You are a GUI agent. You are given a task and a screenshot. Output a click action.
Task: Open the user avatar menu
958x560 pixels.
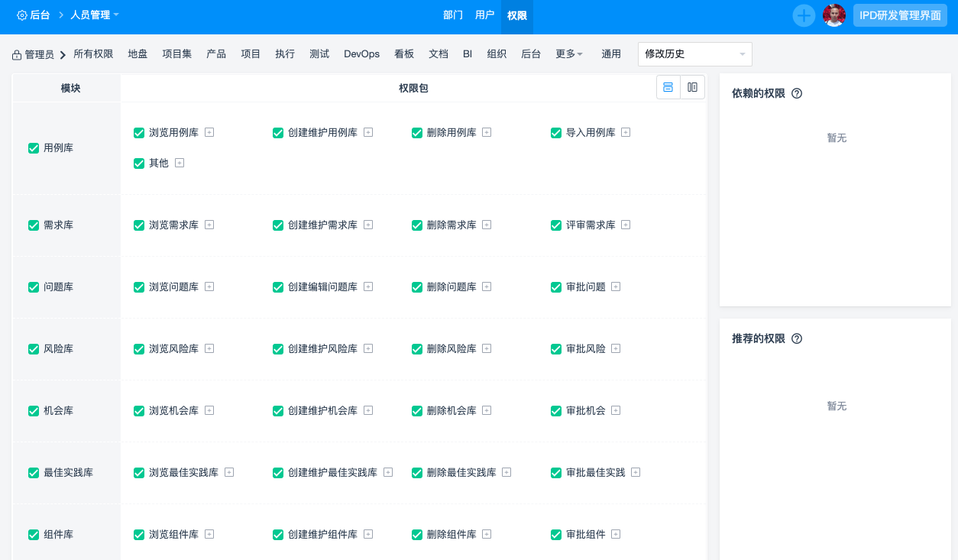(834, 15)
